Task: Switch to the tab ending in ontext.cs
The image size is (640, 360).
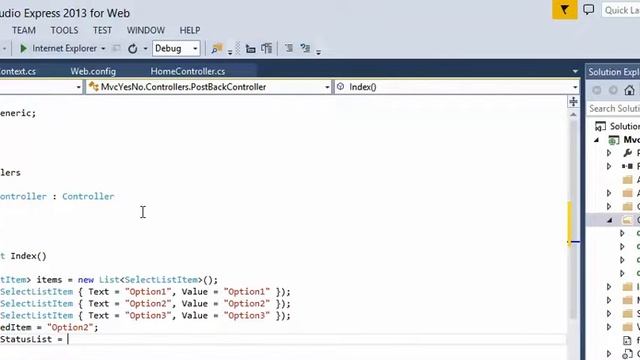Action: [x=18, y=71]
